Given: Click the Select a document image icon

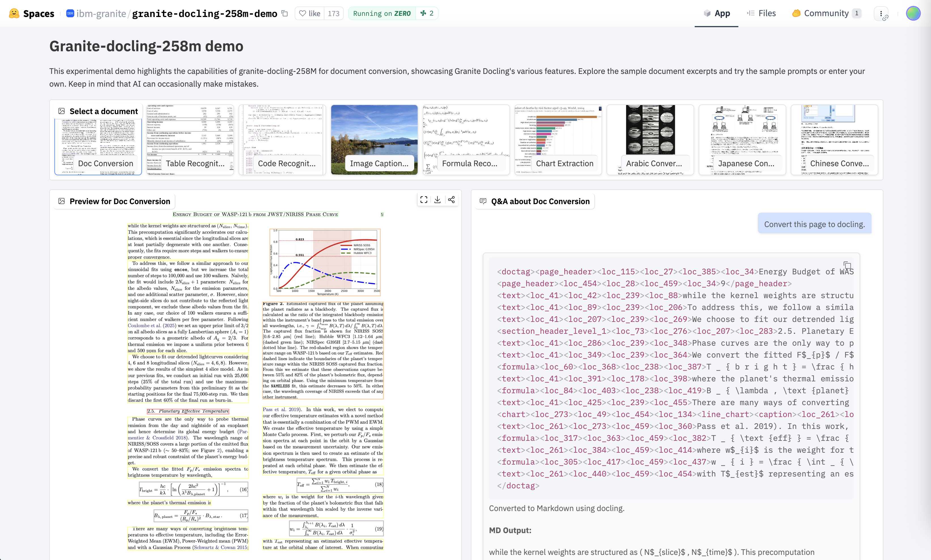Looking at the screenshot, I should point(61,111).
